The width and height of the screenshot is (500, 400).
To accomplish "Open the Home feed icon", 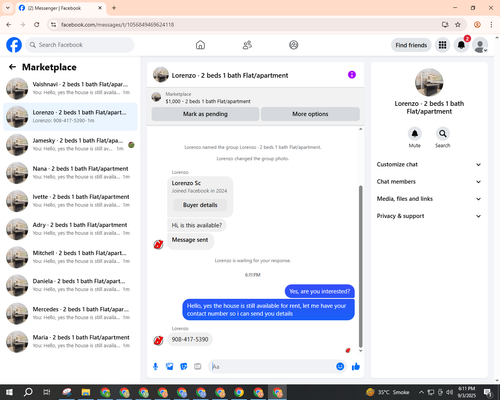I will pyautogui.click(x=200, y=45).
